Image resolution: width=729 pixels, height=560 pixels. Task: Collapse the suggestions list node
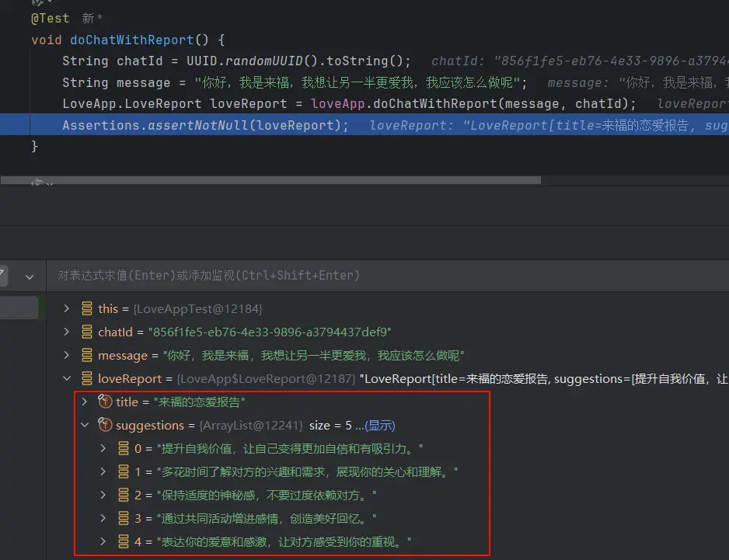pyautogui.click(x=85, y=425)
